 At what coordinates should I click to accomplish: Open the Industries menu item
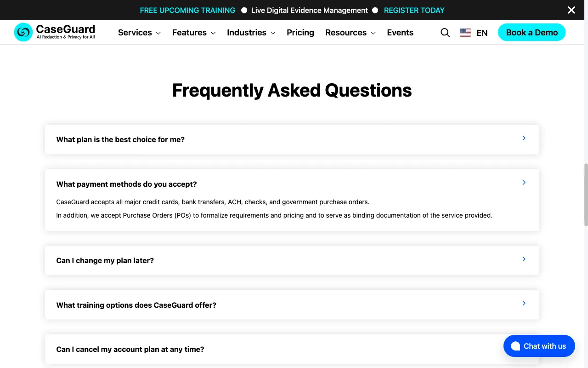247,33
